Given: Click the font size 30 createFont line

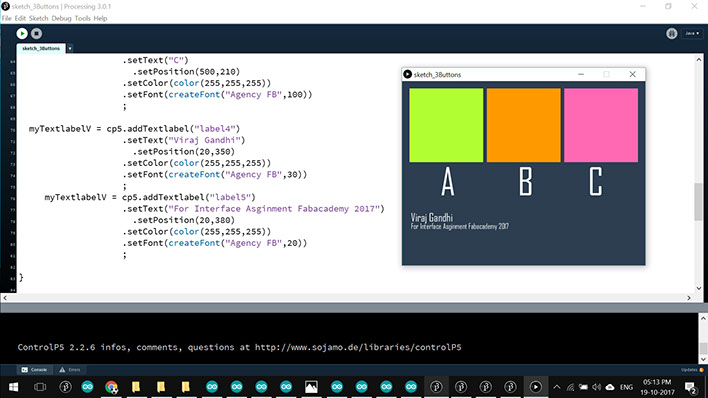Looking at the screenshot, I should click(214, 174).
